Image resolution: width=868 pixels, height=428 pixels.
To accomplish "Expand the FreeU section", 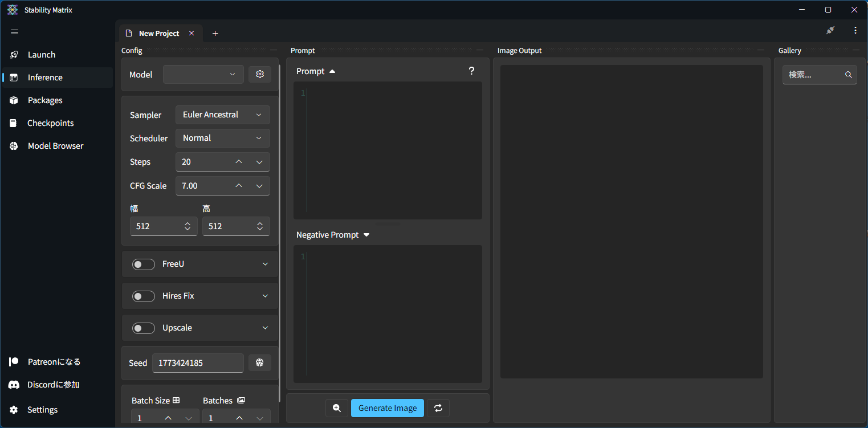I will [x=265, y=264].
